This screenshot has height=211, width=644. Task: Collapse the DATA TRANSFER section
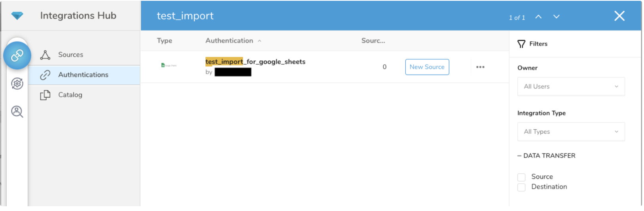tap(519, 156)
